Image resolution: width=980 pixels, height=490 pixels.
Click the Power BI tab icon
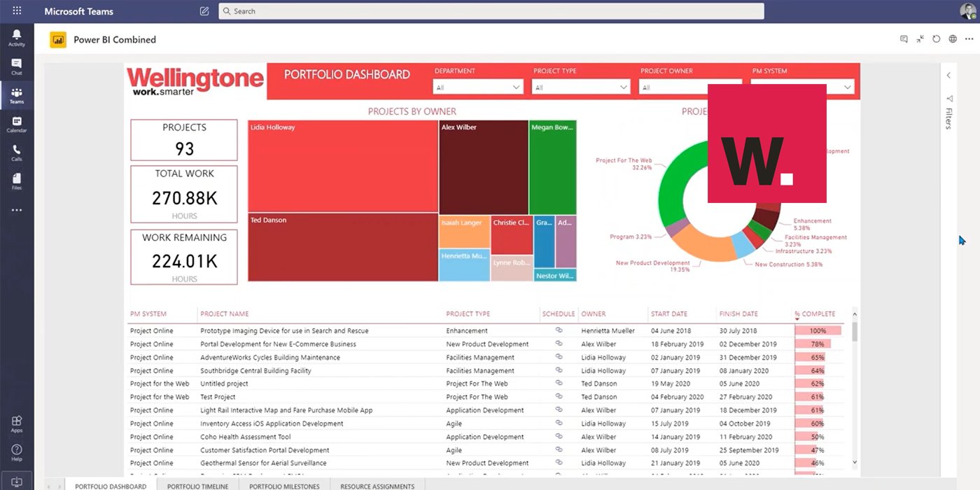point(58,40)
